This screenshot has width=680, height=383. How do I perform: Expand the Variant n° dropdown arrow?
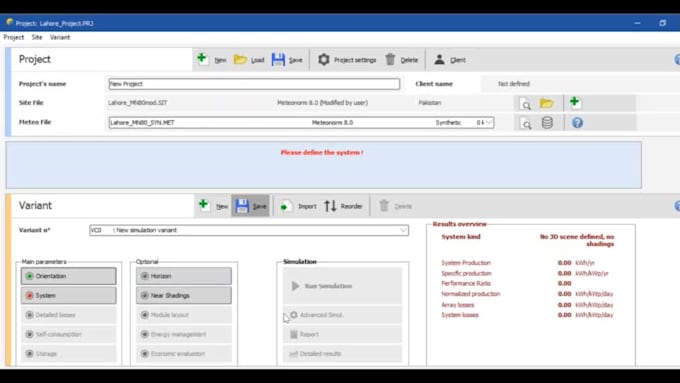pos(403,230)
